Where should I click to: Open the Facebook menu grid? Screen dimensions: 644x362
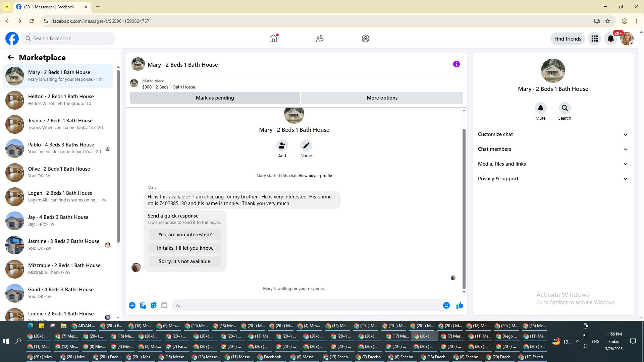point(594,39)
